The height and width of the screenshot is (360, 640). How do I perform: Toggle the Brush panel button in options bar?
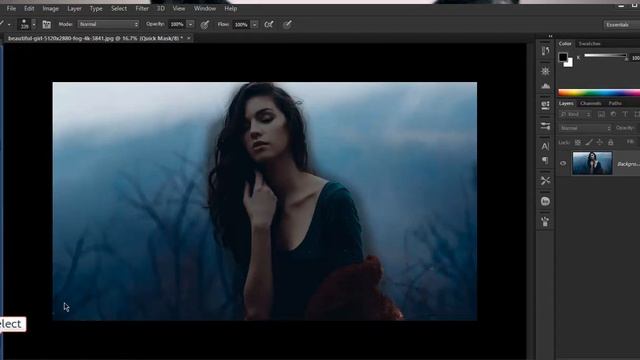point(47,24)
